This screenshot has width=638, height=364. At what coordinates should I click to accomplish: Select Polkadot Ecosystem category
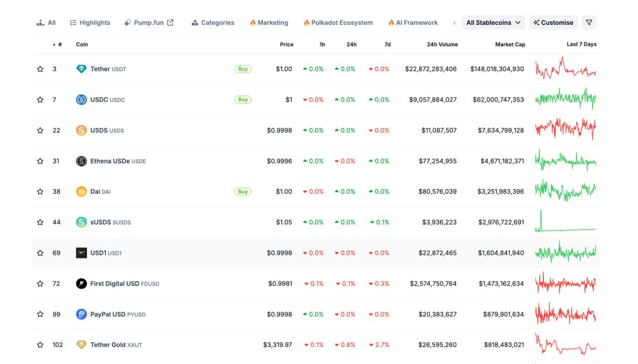point(338,23)
